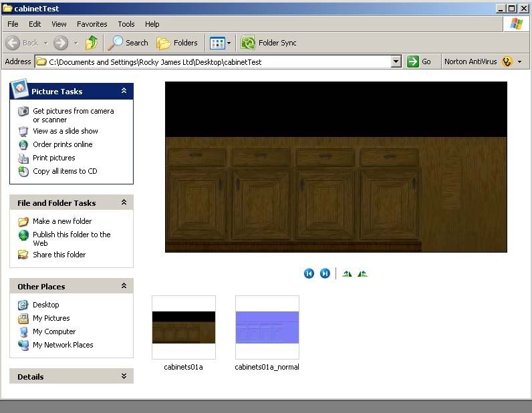Show the previous image in filmstrip

(309, 273)
